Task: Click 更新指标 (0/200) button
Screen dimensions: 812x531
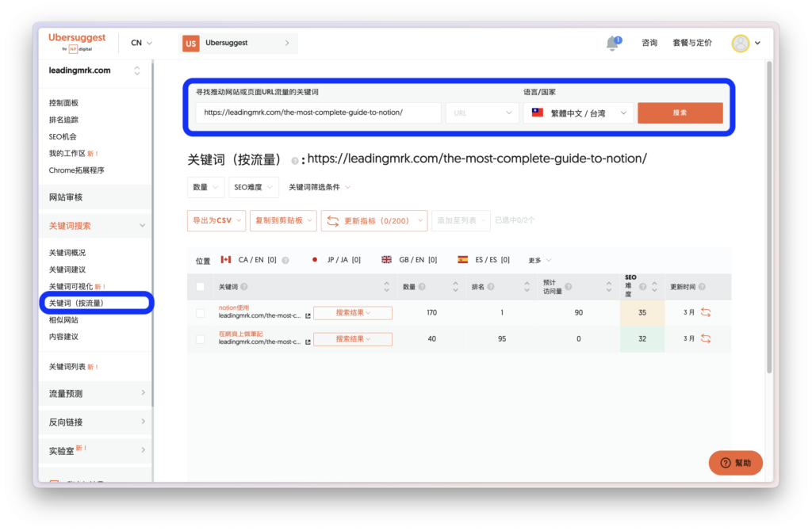Action: tap(374, 220)
